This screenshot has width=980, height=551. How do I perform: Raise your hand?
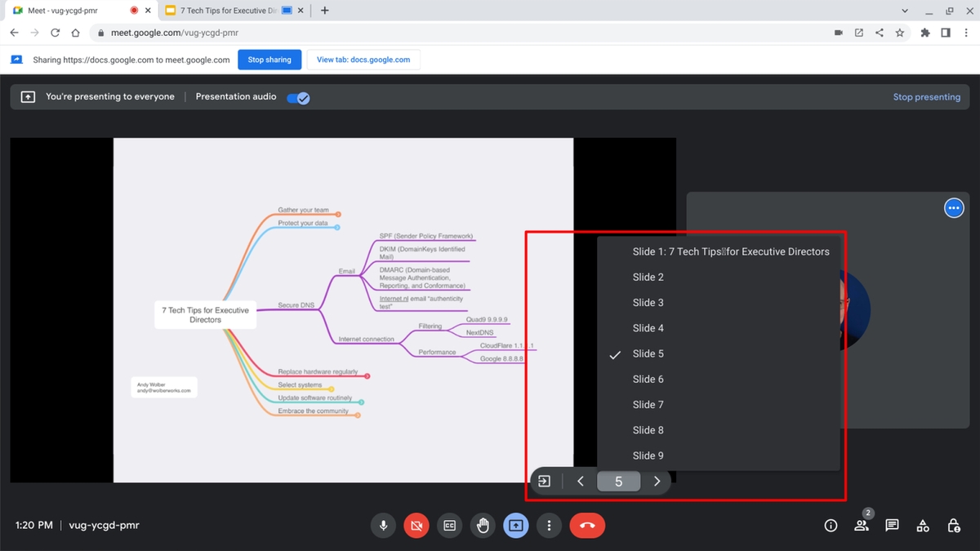point(483,525)
